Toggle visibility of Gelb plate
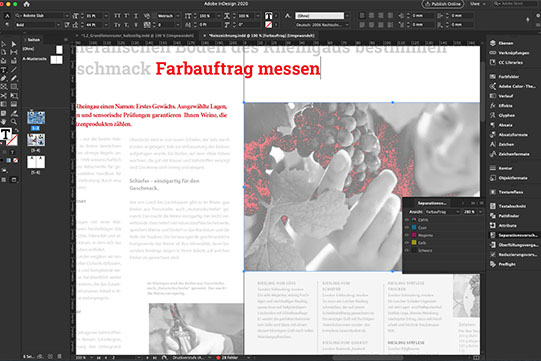Image resolution: width=541 pixels, height=361 pixels. (407, 243)
